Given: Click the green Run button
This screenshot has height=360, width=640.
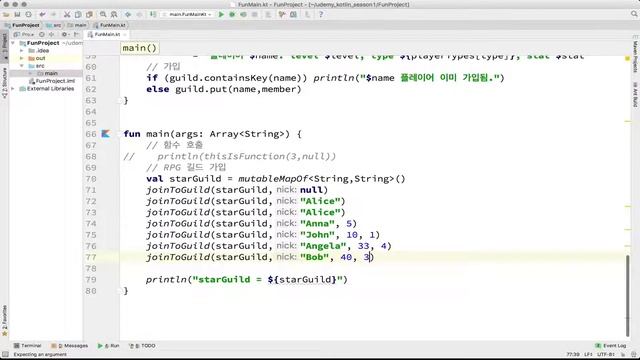Looking at the screenshot, I should (221, 14).
